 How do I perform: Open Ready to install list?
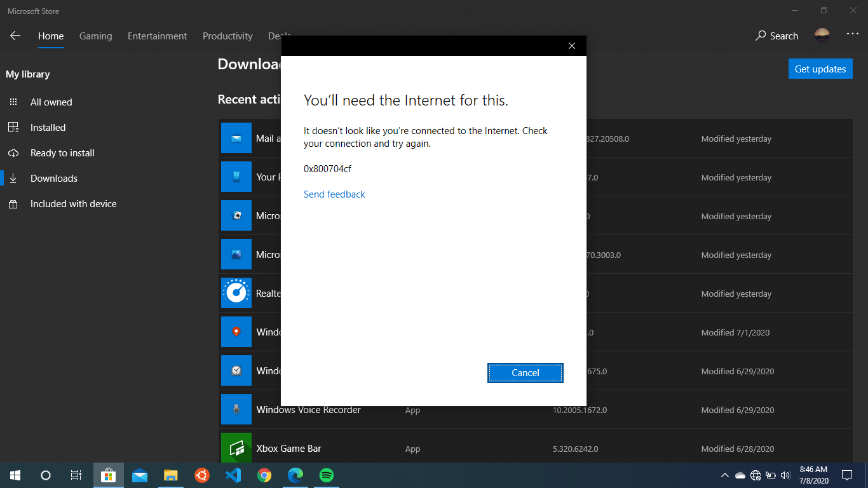click(x=62, y=153)
